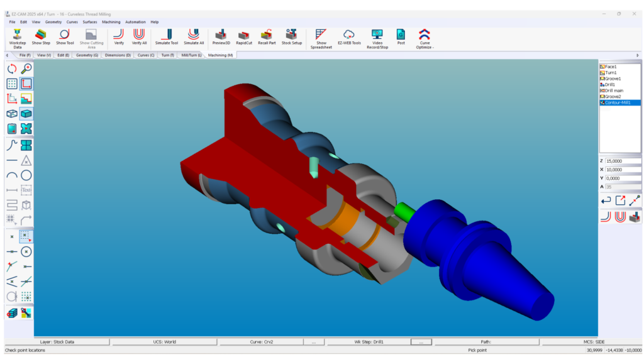Click the zoom magnifier icon in left palette
The width and height of the screenshot is (644, 362).
click(26, 69)
